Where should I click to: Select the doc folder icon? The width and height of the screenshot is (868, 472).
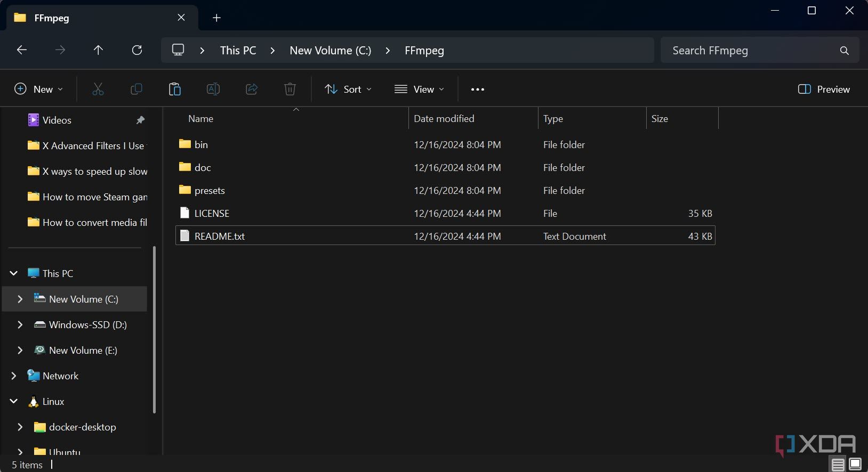(185, 167)
